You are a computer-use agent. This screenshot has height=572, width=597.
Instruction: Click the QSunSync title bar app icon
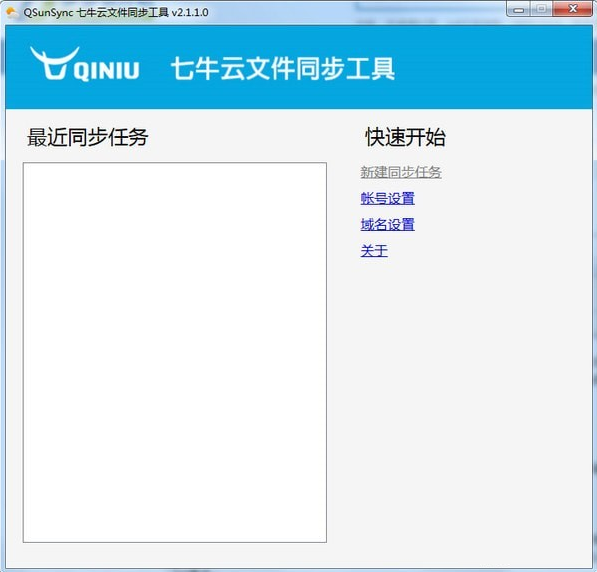tap(12, 12)
